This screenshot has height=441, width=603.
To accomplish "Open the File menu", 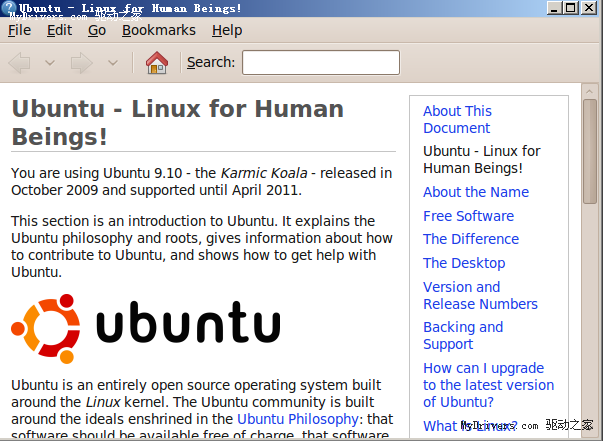I will point(19,30).
